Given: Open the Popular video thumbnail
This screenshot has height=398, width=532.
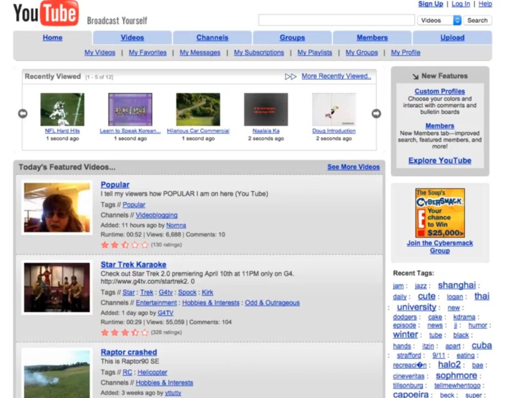Looking at the screenshot, I should (x=57, y=207).
